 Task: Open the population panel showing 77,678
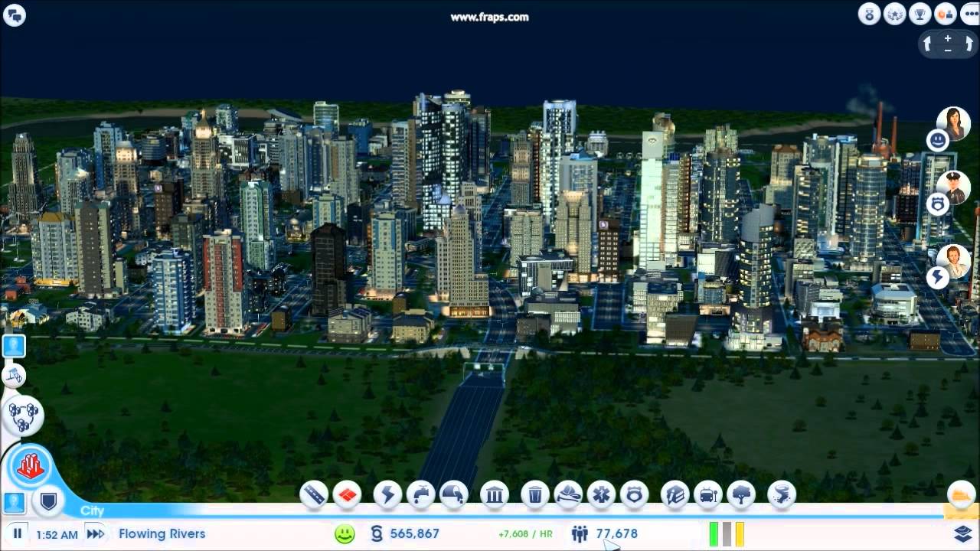tap(605, 533)
